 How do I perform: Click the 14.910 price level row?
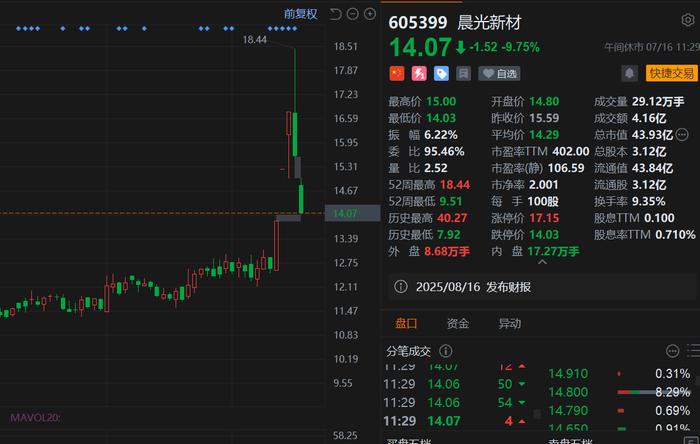coord(620,373)
